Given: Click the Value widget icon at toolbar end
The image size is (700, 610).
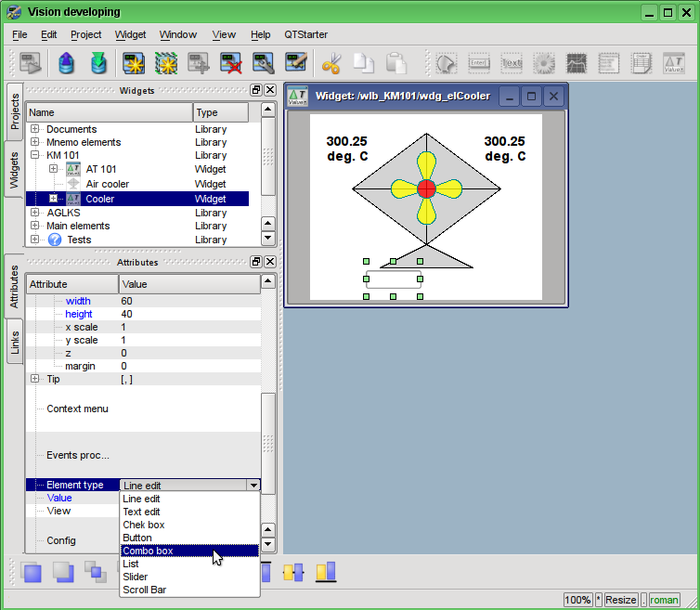Looking at the screenshot, I should [x=673, y=64].
